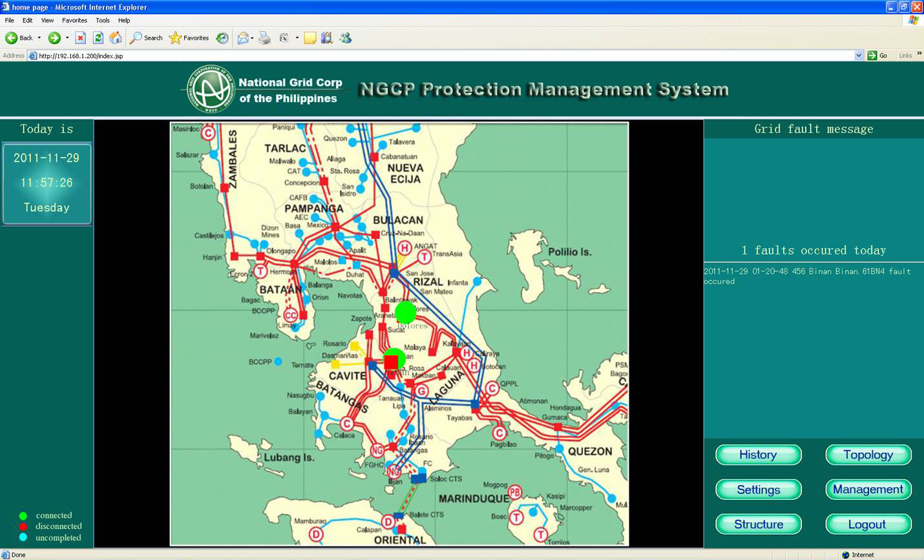Click the Stop loading icon

(80, 38)
